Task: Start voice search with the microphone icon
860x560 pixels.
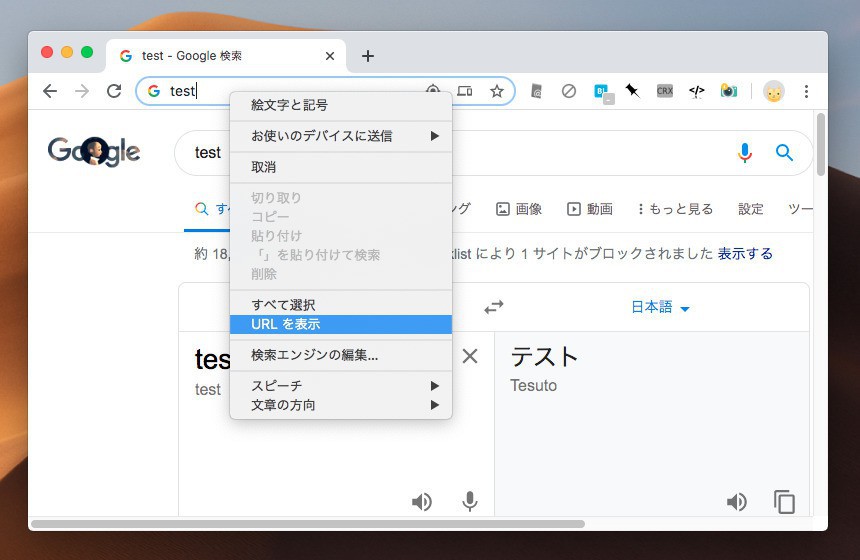Action: click(x=744, y=153)
